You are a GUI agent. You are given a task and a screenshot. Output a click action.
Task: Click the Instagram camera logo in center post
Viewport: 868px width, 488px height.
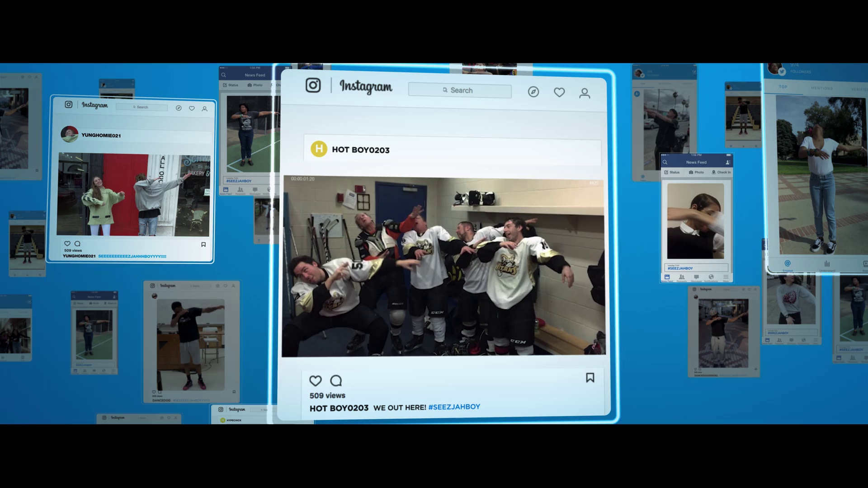[x=313, y=85]
